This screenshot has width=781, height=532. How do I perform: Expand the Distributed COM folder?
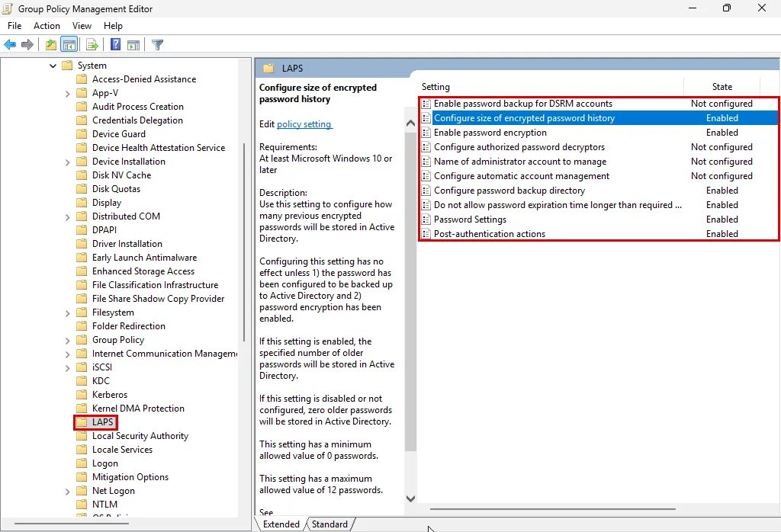(67, 217)
